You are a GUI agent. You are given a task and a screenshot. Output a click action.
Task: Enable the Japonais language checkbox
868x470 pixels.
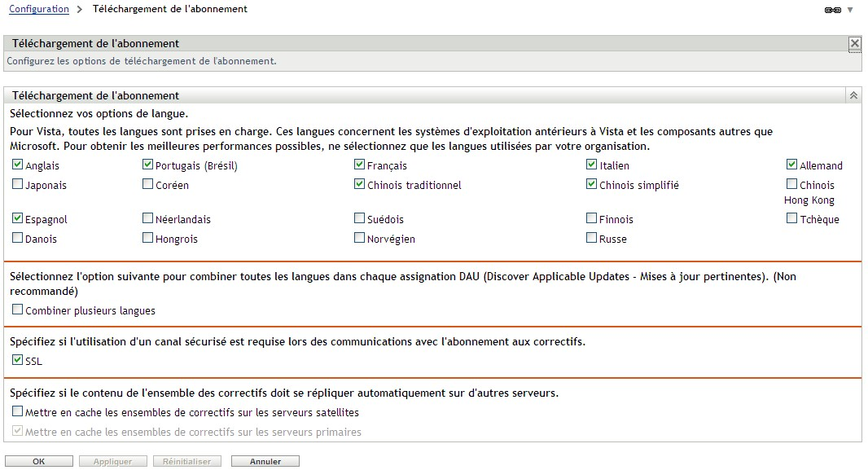17,185
